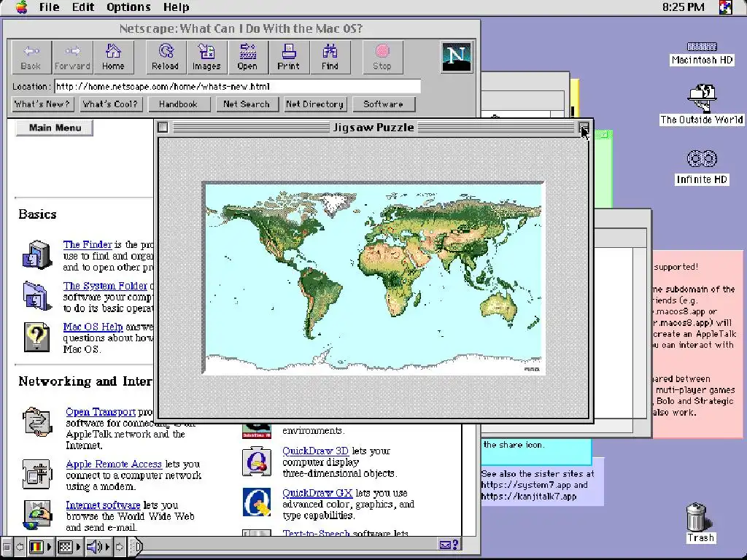The width and height of the screenshot is (747, 560).
Task: Print the Netscape page
Action: (289, 57)
